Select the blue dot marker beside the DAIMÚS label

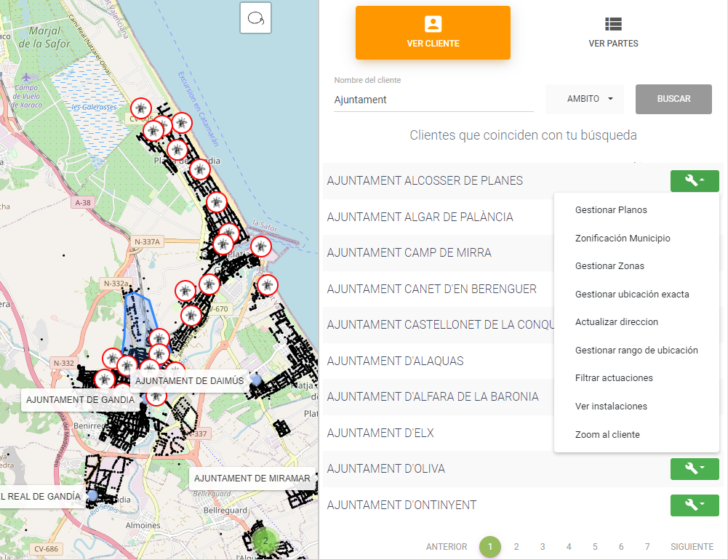(256, 380)
